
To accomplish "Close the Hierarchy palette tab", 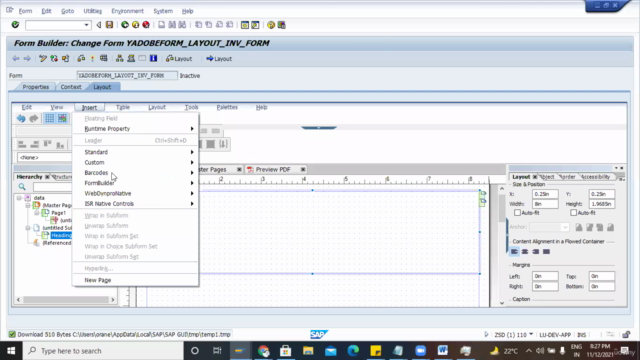I will point(47,177).
